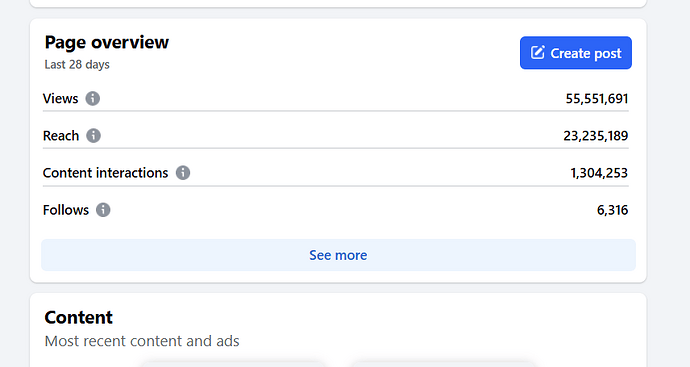This screenshot has height=367, width=690.
Task: Open the first content card under Content
Action: [x=232, y=364]
